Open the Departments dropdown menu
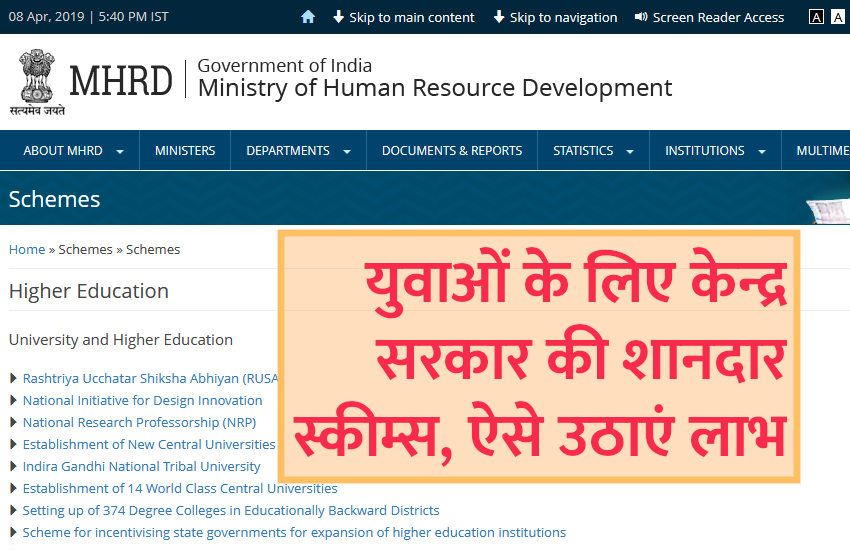The width and height of the screenshot is (850, 550). 298,151
